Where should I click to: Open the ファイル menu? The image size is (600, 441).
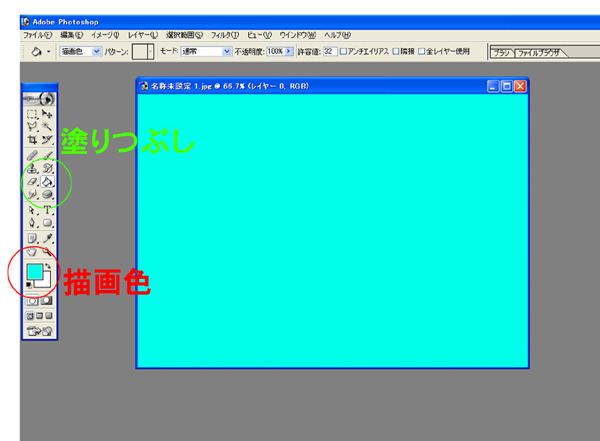tap(38, 35)
